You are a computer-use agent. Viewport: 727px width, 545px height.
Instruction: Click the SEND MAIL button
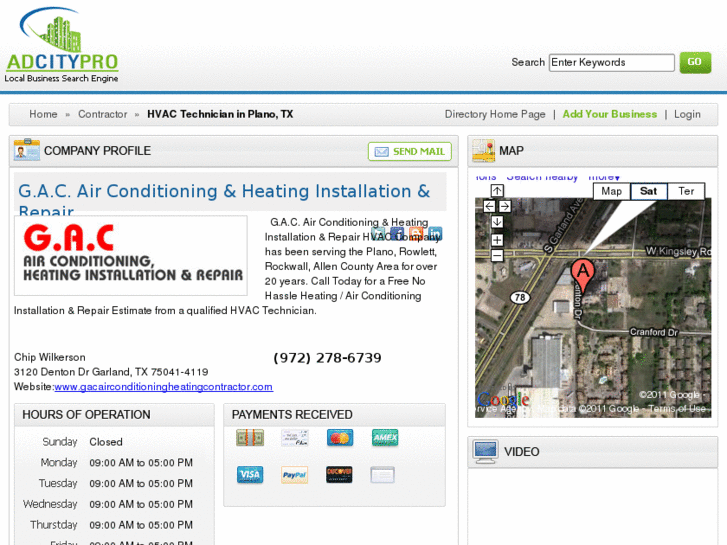[410, 152]
